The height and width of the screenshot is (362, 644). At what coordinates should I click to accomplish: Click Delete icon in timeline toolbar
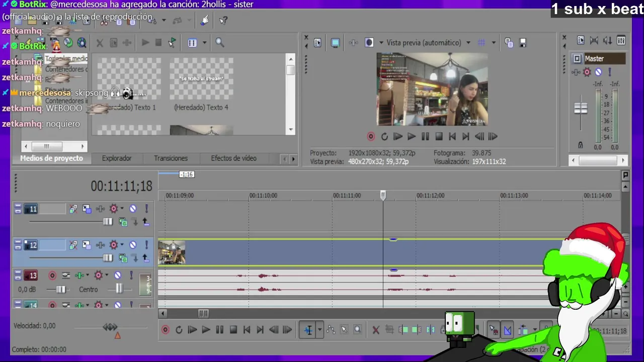click(x=376, y=330)
